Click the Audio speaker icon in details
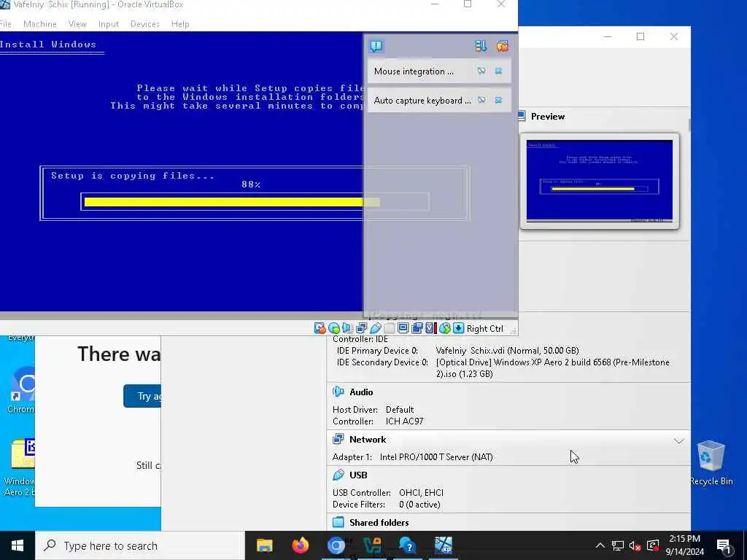 tap(338, 392)
